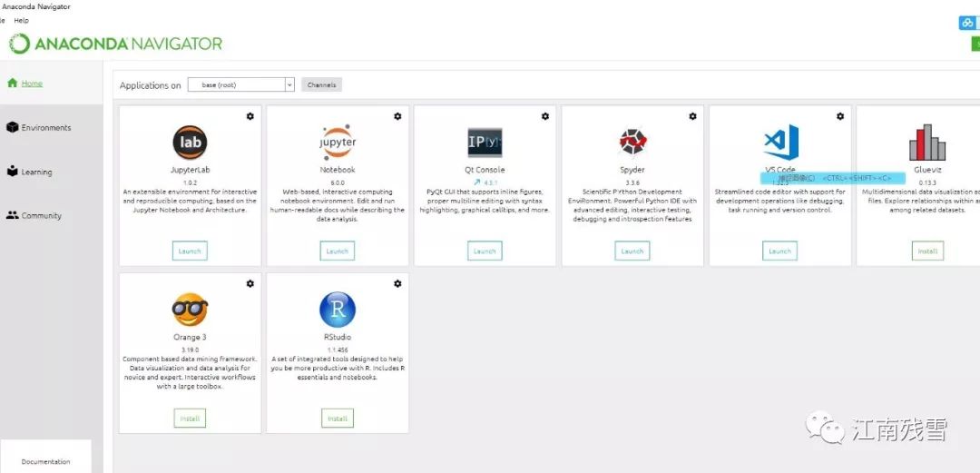Click the Jupyter Notebook app icon

(x=338, y=142)
